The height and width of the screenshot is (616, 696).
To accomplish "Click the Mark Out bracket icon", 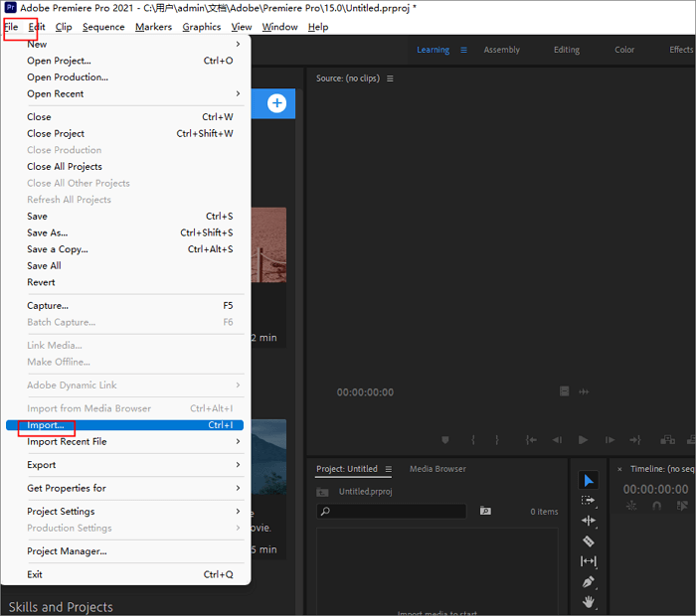I will [x=497, y=440].
